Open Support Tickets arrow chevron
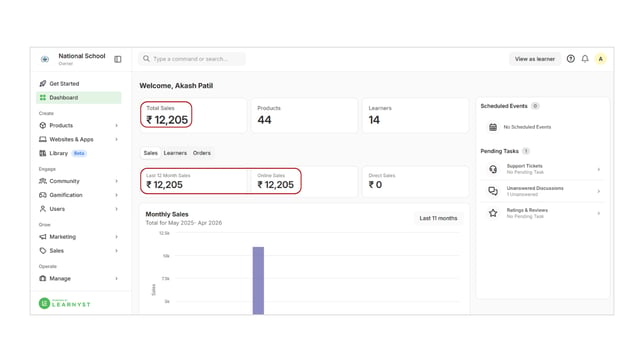This screenshot has width=644, height=362. 598,169
